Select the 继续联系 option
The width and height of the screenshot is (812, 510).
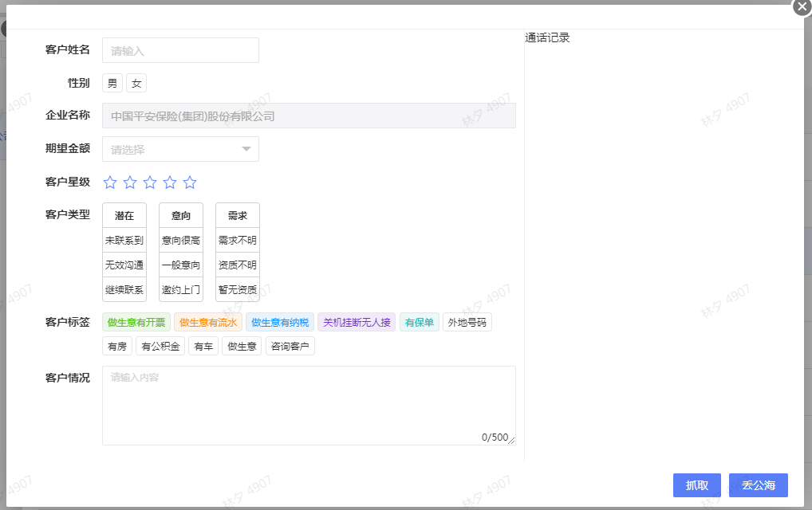pos(124,289)
